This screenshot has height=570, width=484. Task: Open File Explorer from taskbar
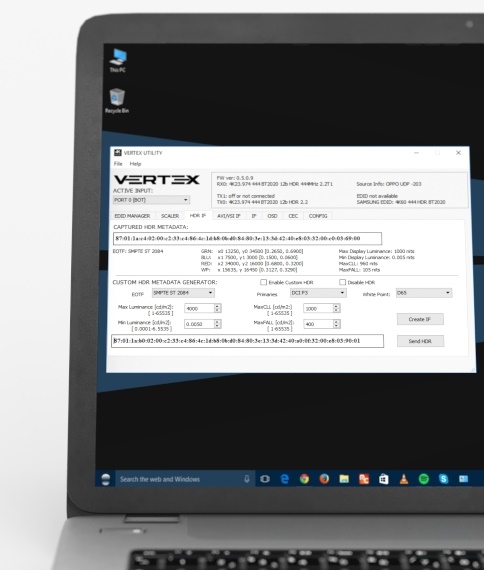[x=344, y=479]
